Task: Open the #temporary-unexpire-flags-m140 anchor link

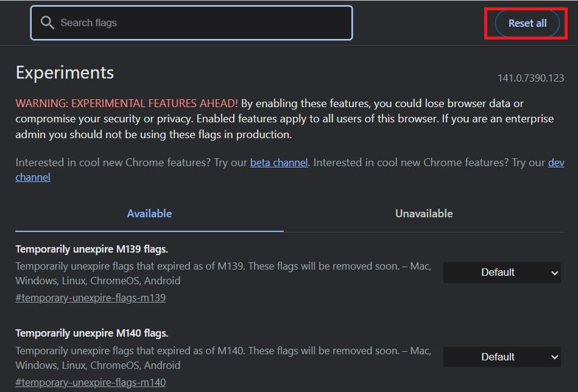Action: point(90,382)
